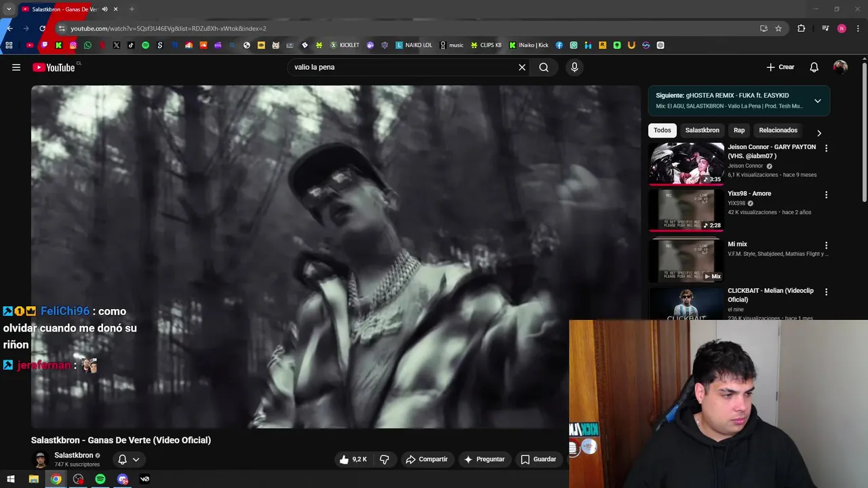
Task: Start voice search with microphone
Action: [574, 67]
